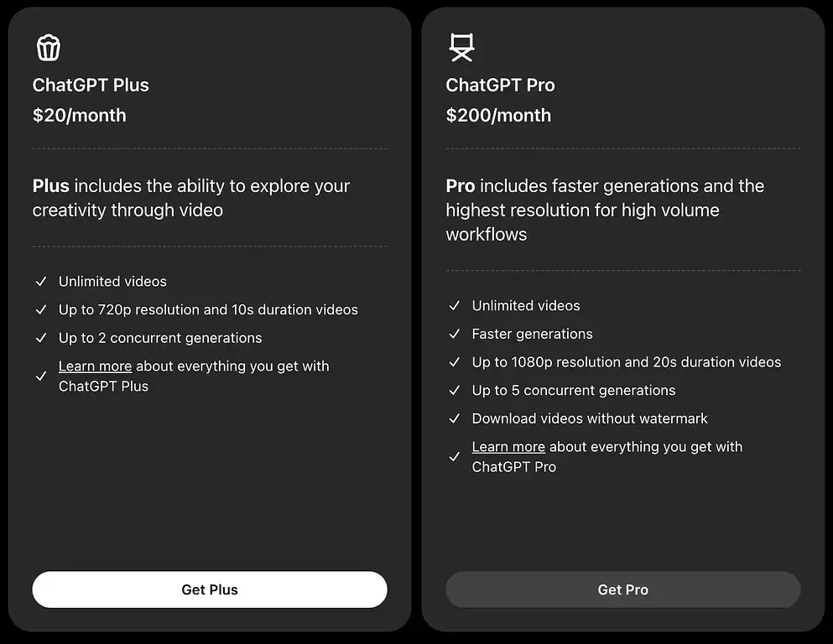Viewport: 833px width, 644px height.
Task: Click the ChatGPT Plus heading
Action: point(91,85)
